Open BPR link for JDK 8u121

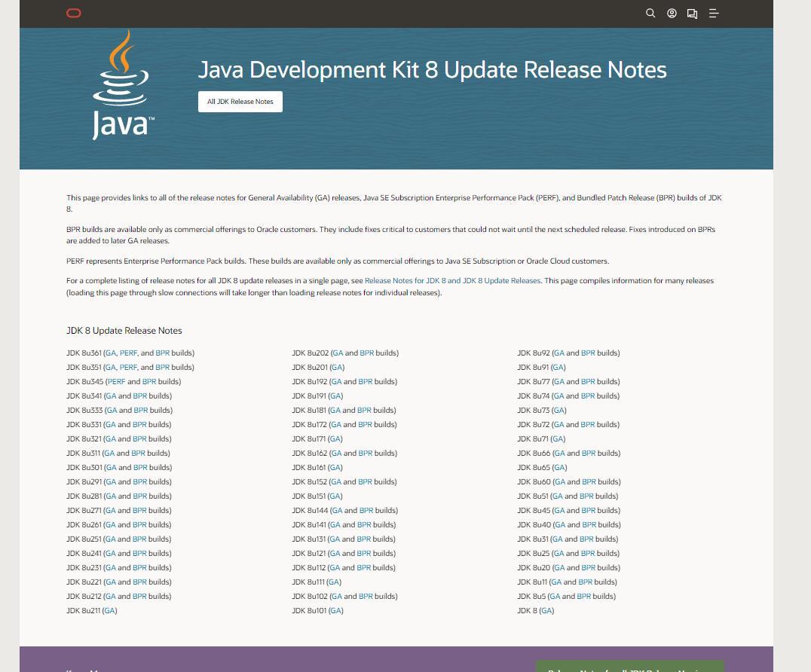coord(363,554)
